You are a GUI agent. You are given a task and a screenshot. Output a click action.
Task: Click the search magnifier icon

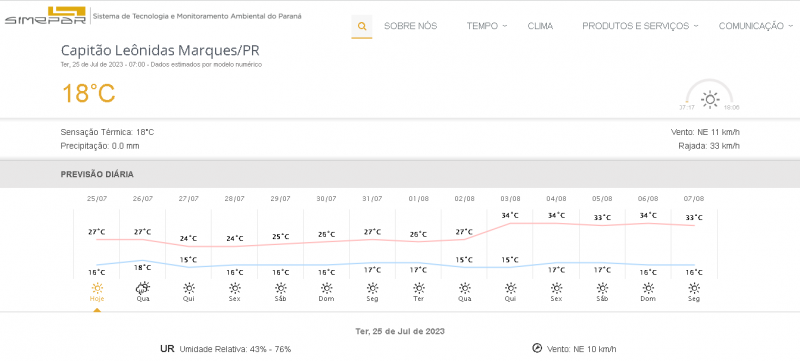point(362,27)
